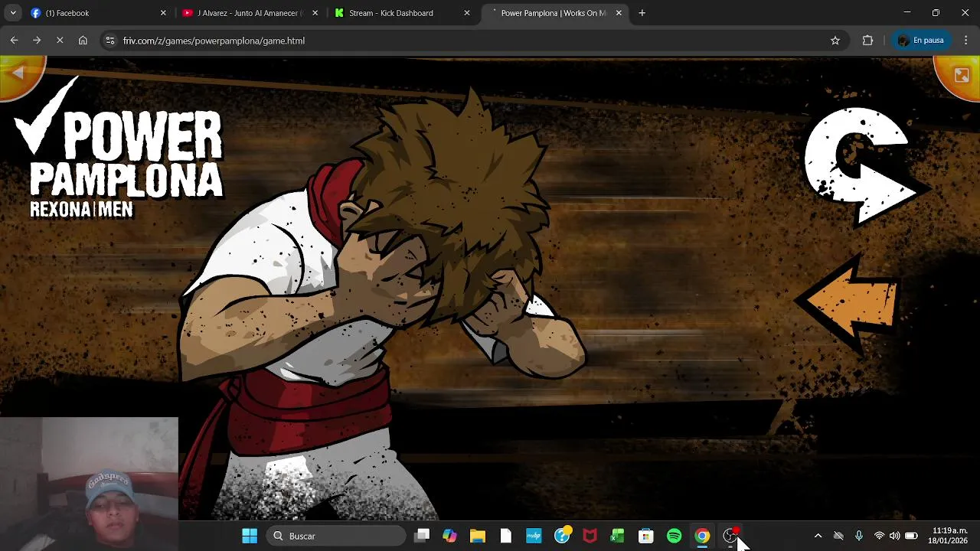Go forward in browser history

37,41
